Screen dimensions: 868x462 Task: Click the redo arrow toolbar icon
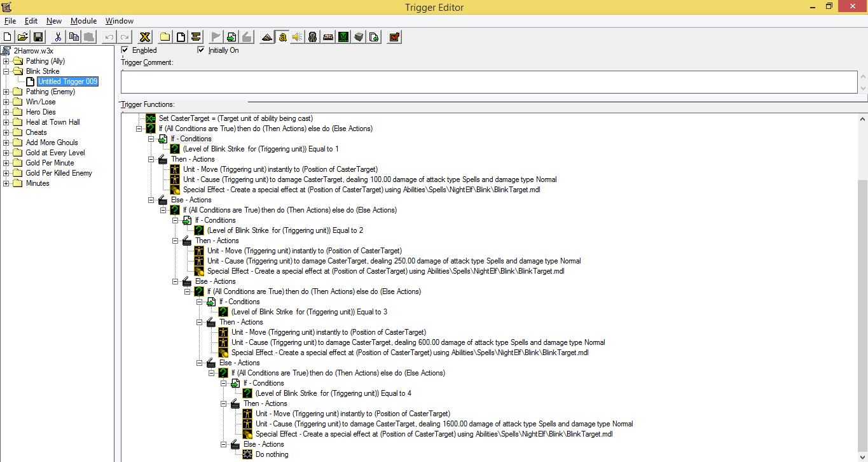click(x=125, y=37)
